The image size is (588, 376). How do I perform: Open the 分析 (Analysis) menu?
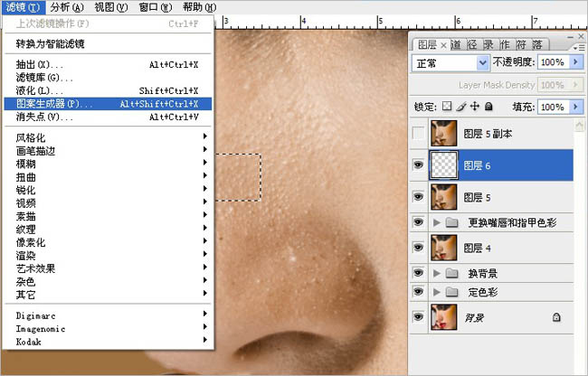click(x=67, y=7)
